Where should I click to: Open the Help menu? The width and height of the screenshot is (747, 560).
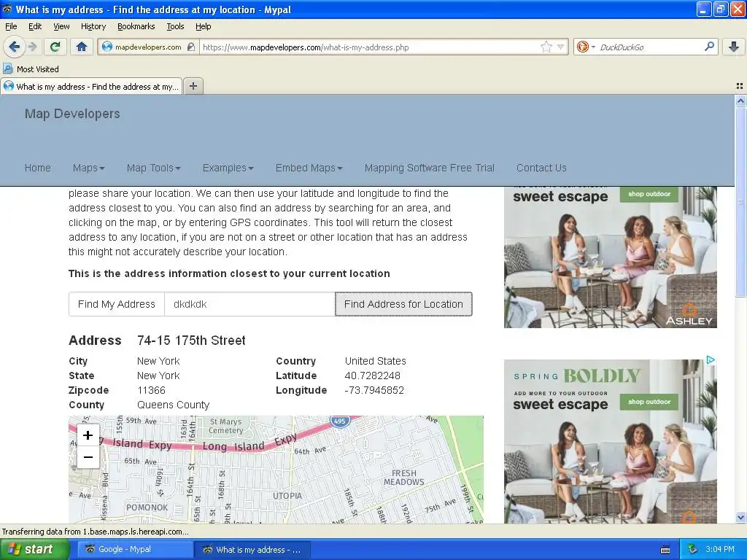click(x=204, y=26)
